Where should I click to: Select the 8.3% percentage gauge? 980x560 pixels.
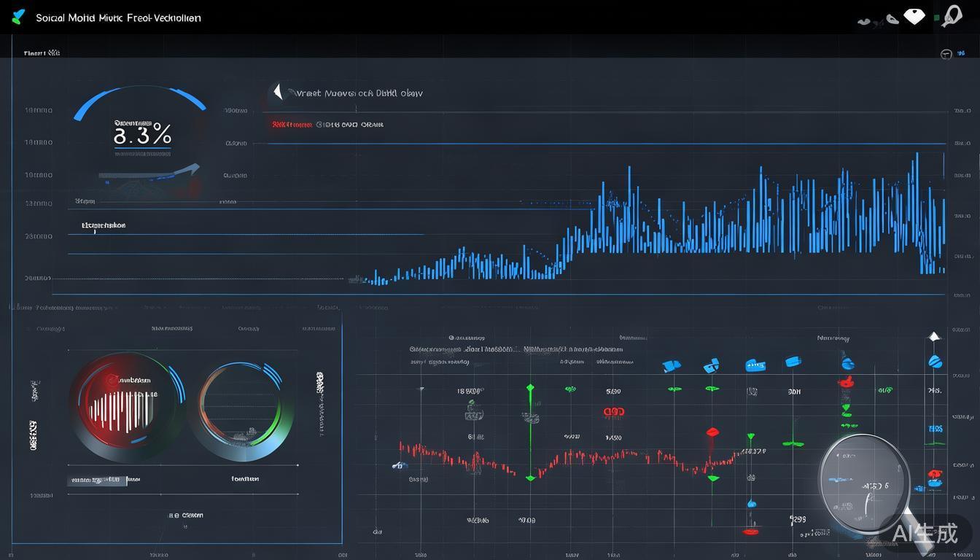point(142,134)
